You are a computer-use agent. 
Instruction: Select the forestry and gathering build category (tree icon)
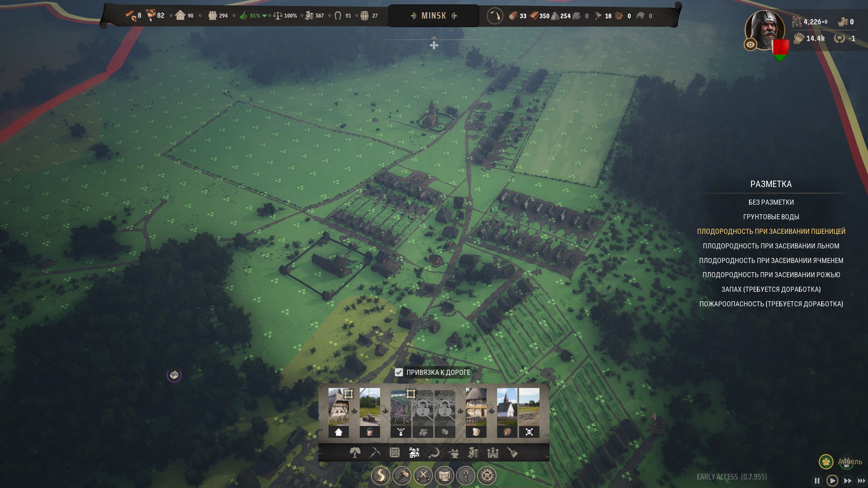coord(355,452)
